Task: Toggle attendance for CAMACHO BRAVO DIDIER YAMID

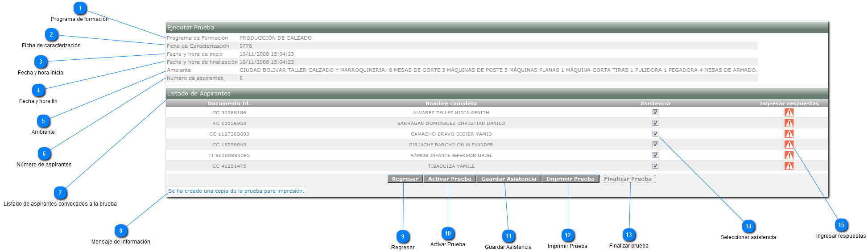Action: [x=655, y=134]
